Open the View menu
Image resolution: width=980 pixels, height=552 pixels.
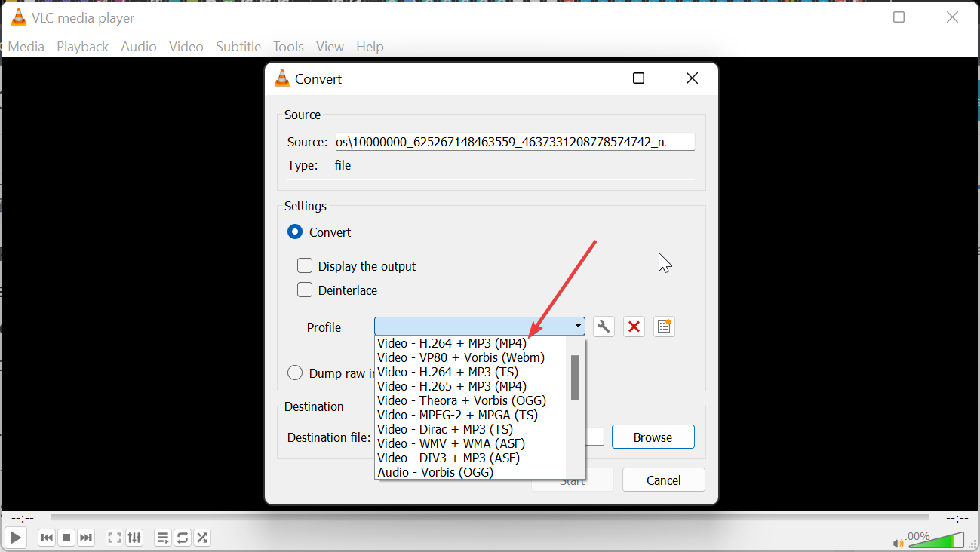[x=330, y=47]
